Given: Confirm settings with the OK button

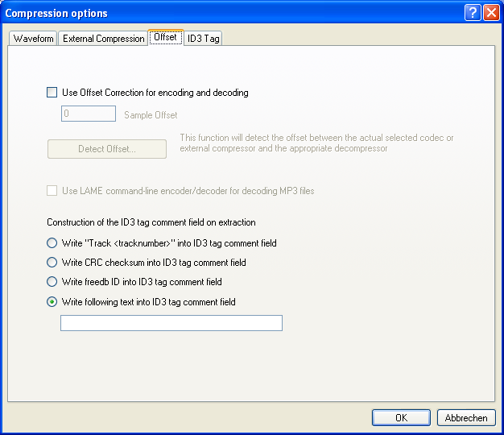Looking at the screenshot, I should (x=401, y=417).
